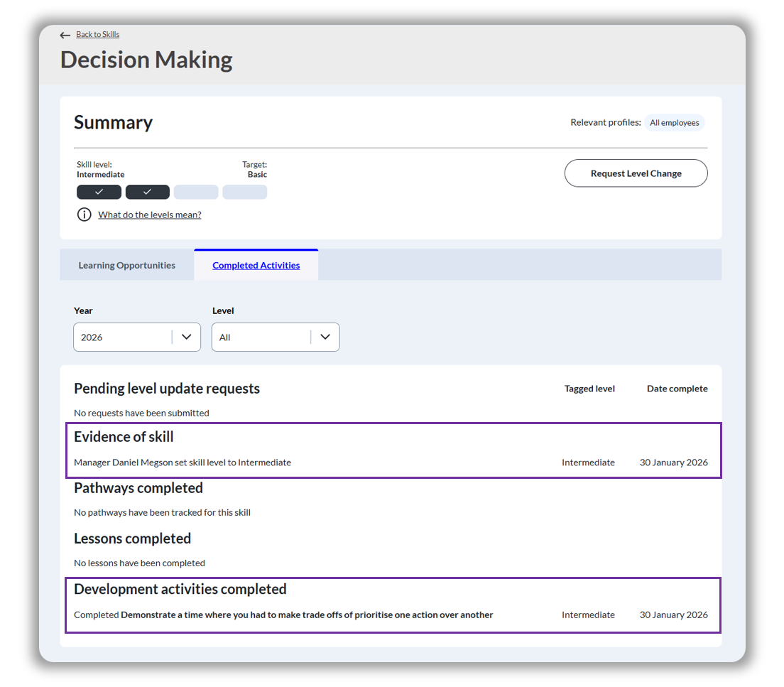Expand the Year dropdown chevron
This screenshot has height=687, width=784.
187,337
